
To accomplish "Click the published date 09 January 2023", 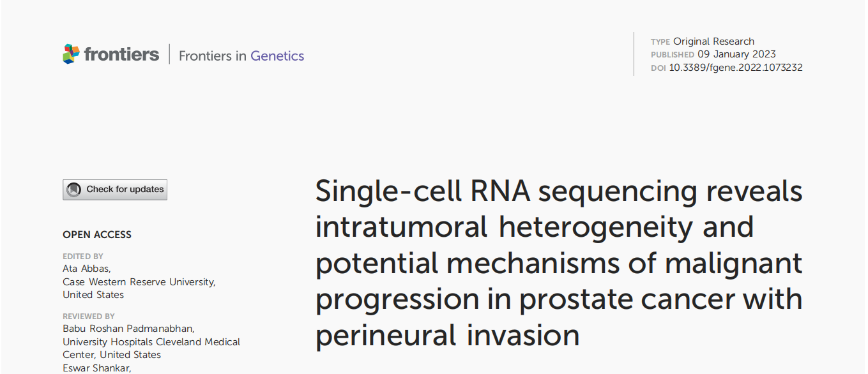I will coord(736,54).
